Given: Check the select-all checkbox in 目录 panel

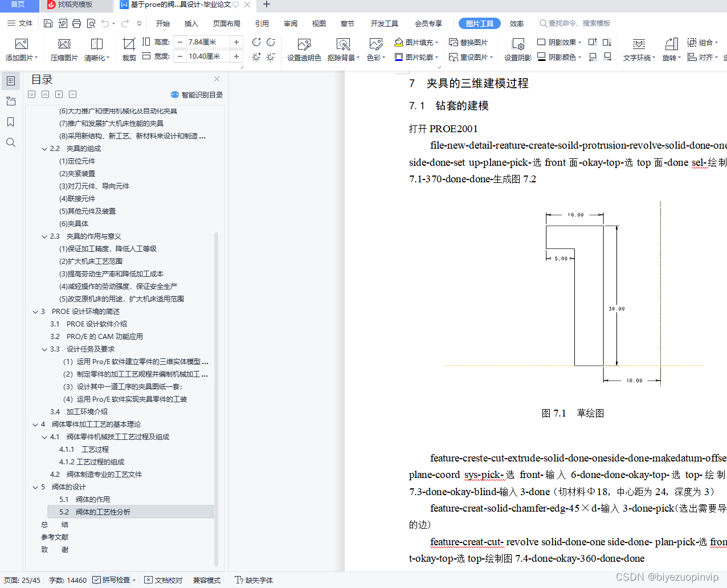Looking at the screenshot, I should (x=31, y=94).
